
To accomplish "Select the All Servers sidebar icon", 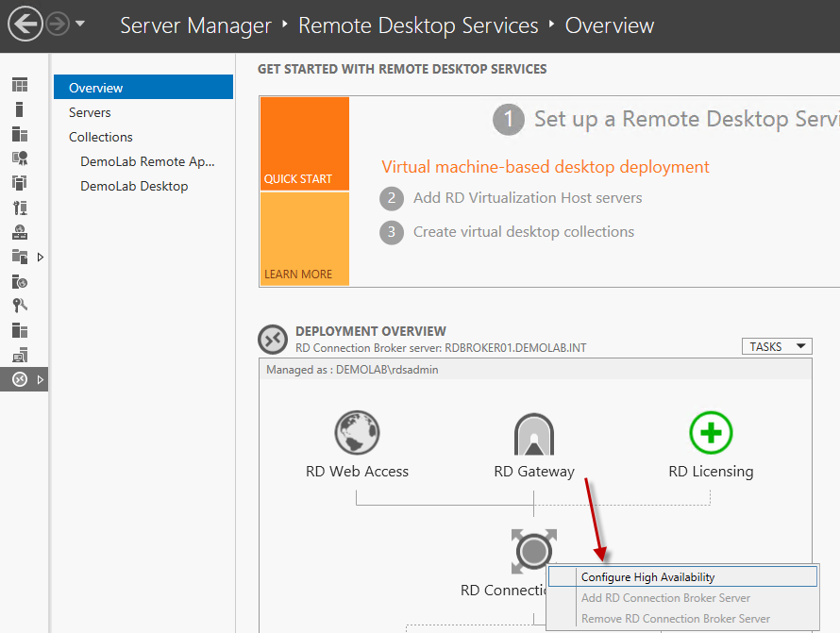I will (20, 134).
